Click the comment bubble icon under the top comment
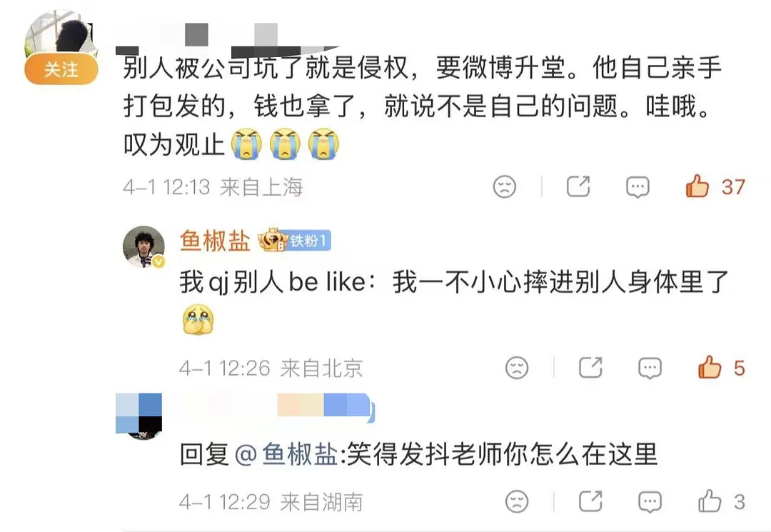The height and width of the screenshot is (532, 771). point(636,186)
